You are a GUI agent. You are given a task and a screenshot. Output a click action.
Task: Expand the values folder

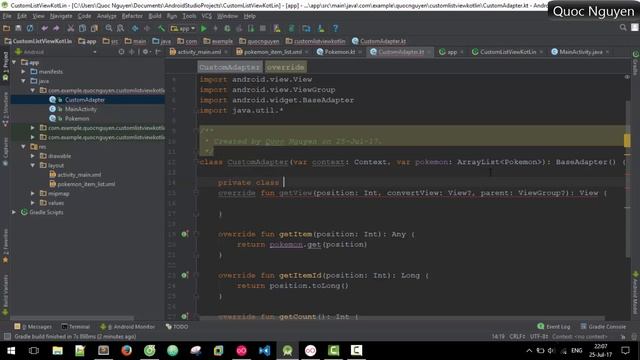coord(33,203)
